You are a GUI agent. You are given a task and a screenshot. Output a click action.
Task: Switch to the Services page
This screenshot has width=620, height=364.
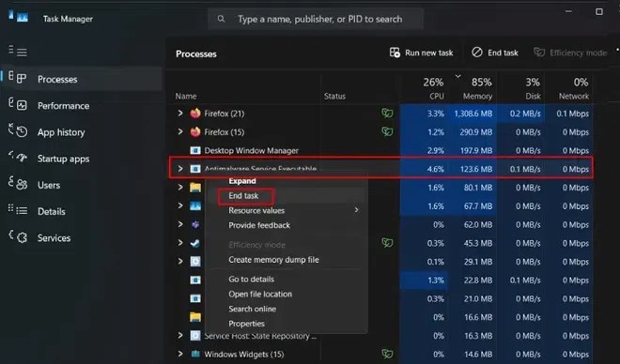[x=54, y=238]
